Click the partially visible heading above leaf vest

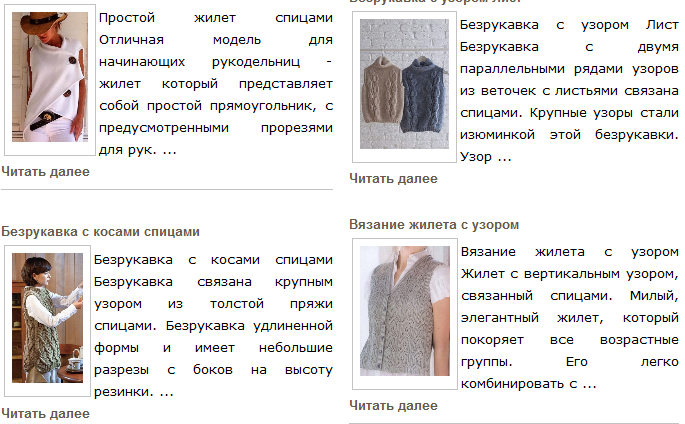tap(435, 2)
